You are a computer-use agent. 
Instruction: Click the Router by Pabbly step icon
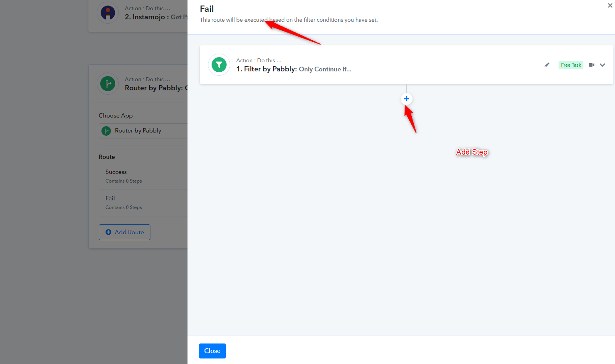pos(108,84)
